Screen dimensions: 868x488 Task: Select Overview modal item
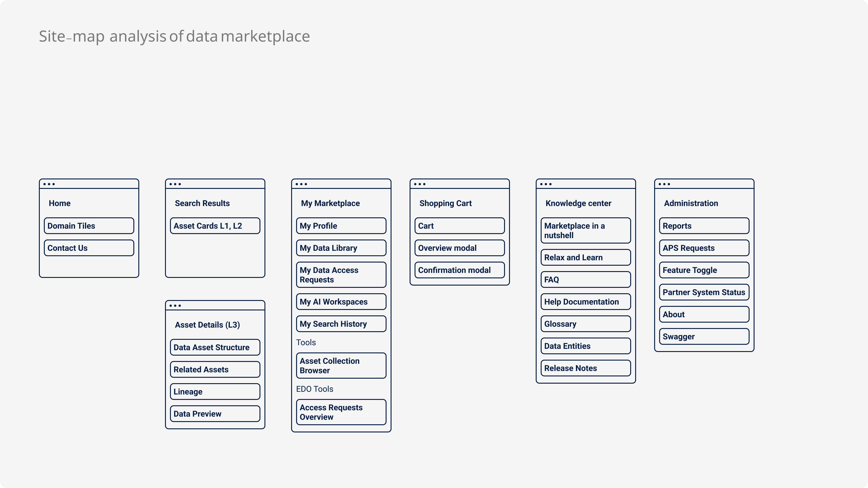point(460,248)
